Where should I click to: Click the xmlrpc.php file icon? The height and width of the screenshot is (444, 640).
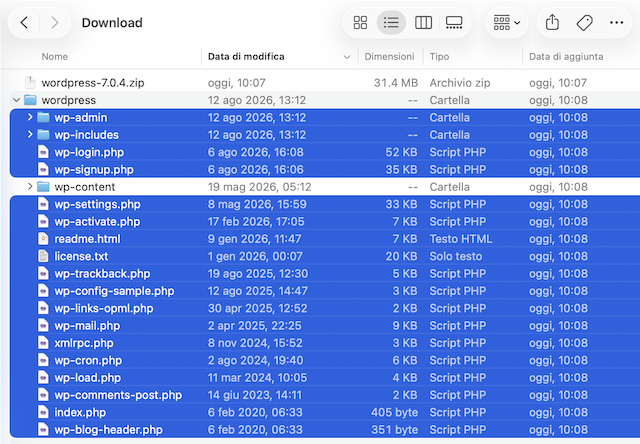[43, 343]
